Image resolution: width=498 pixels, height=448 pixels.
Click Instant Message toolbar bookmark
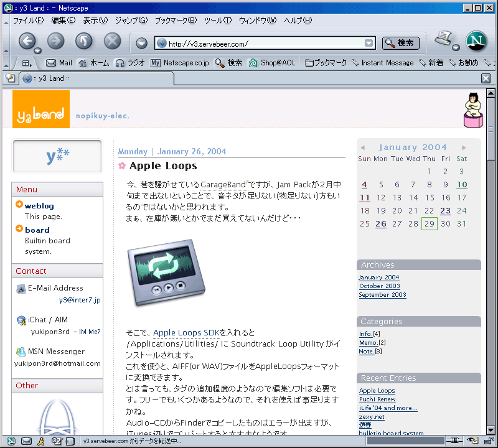point(383,63)
